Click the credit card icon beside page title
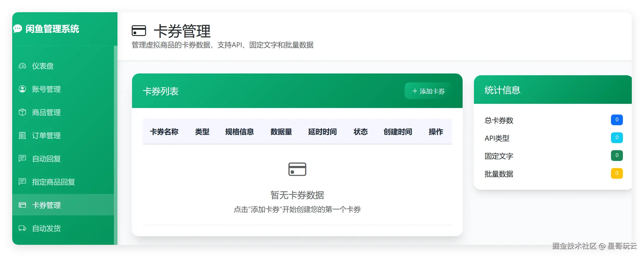Viewport: 644px width, 257px height. click(x=139, y=31)
